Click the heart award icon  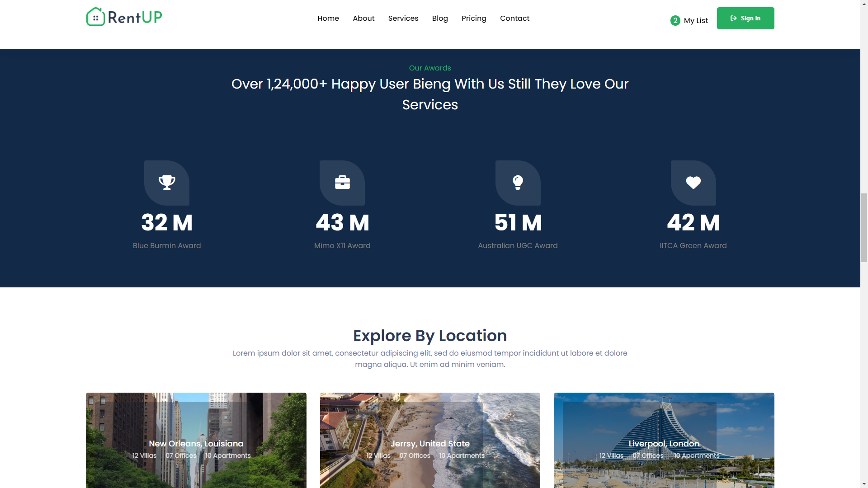tap(693, 183)
